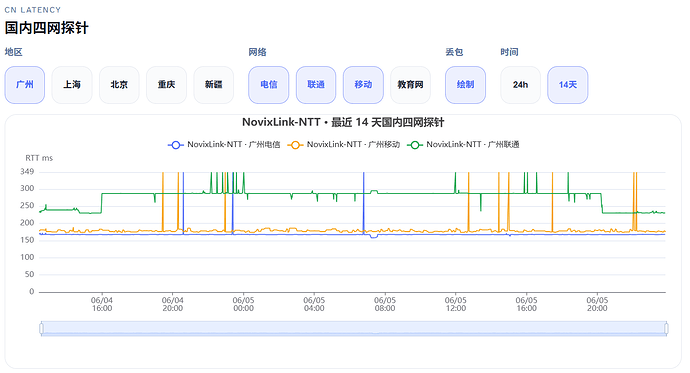Click the 06/05 00:00 axis label
The width and height of the screenshot is (690, 373).
(243, 304)
